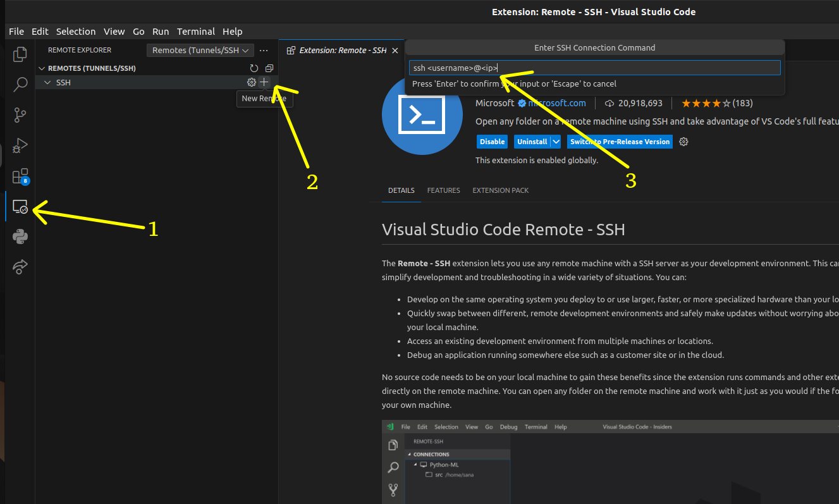Collapse all remotes in the tree
Image resolution: width=839 pixels, height=504 pixels.
pyautogui.click(x=269, y=68)
